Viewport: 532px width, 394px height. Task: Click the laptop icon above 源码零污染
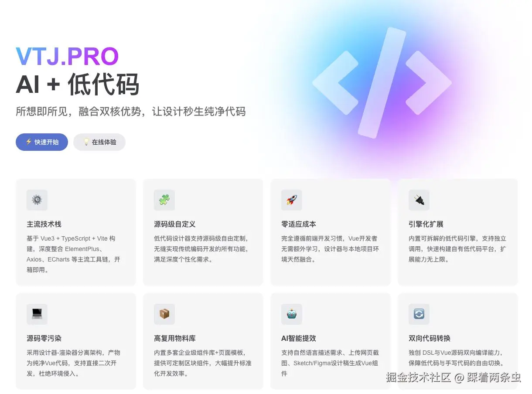pos(37,314)
